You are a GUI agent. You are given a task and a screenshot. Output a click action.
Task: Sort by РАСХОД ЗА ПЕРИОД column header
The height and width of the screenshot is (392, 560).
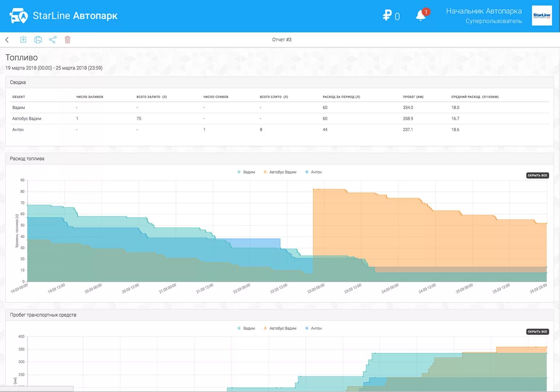(x=341, y=97)
